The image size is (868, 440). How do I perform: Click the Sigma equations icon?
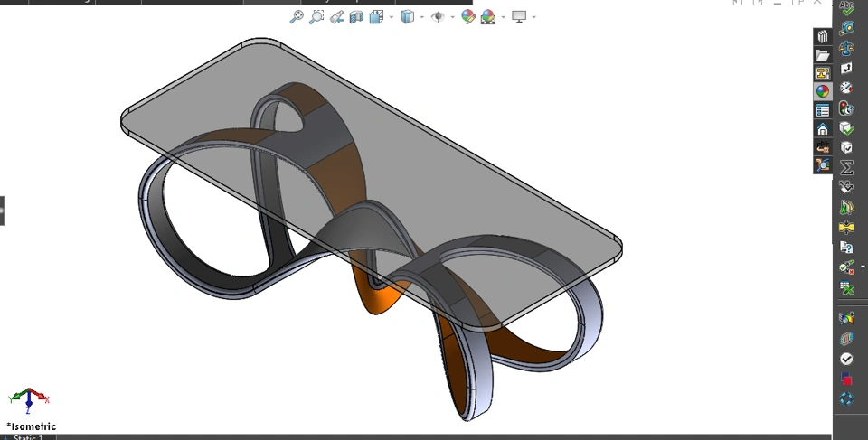[x=846, y=167]
